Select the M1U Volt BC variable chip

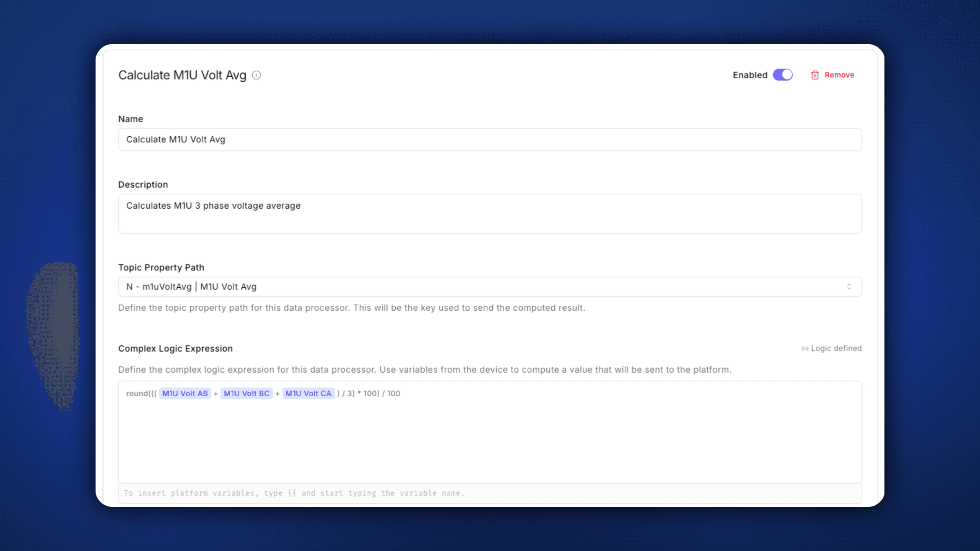(x=247, y=393)
